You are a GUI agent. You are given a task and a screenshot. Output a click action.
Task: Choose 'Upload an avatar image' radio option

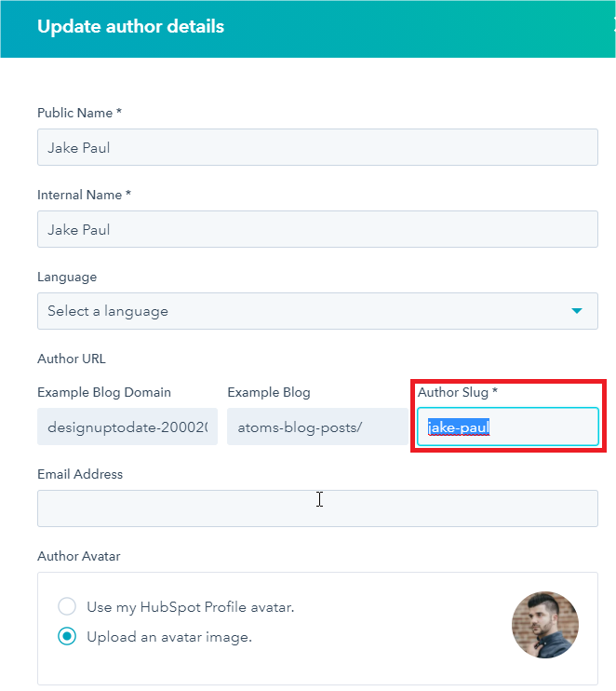coord(67,637)
